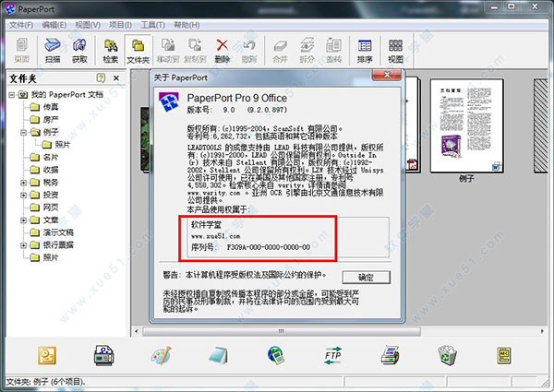Click the 税务 folder label
The image size is (554, 392).
tap(51, 183)
